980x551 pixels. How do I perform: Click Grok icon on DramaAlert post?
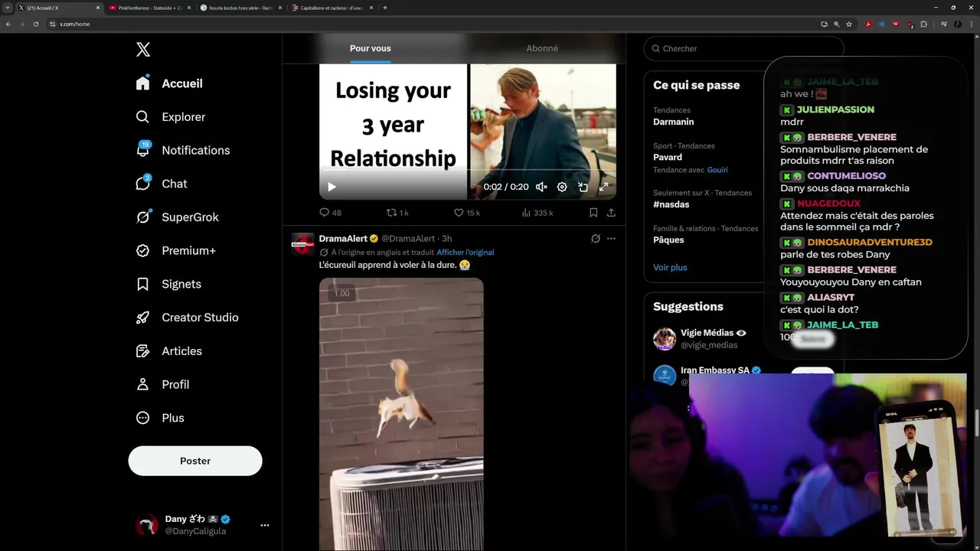pos(596,239)
